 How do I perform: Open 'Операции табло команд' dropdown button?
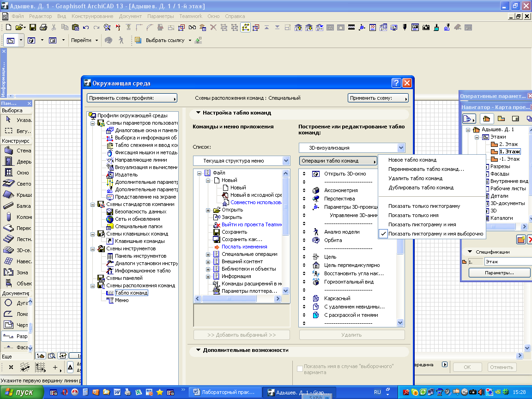[338, 161]
